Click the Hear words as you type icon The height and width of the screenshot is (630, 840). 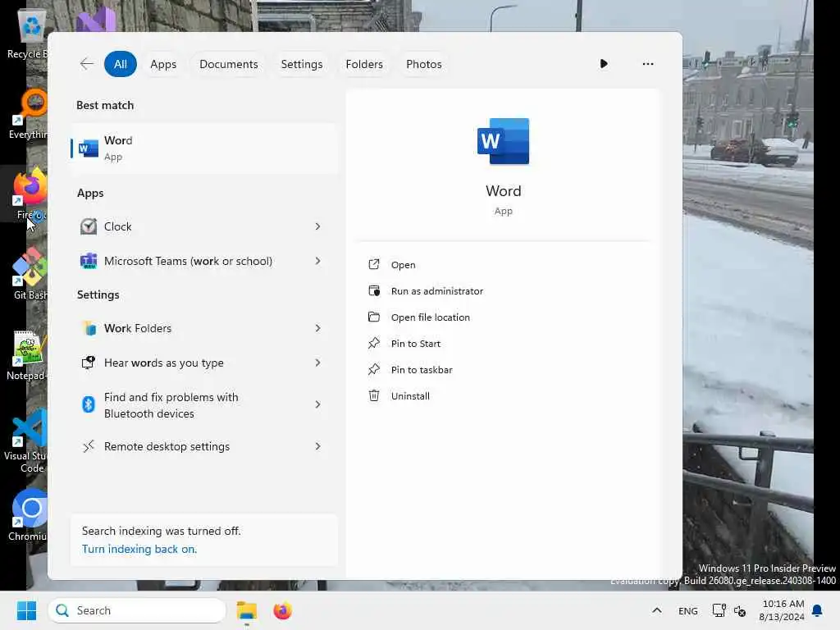click(x=89, y=363)
